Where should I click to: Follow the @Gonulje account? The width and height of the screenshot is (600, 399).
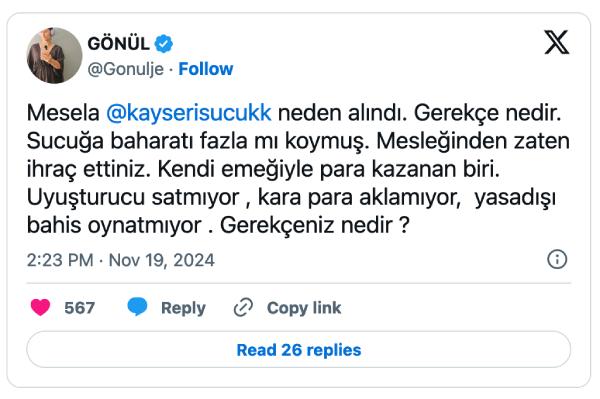[205, 69]
